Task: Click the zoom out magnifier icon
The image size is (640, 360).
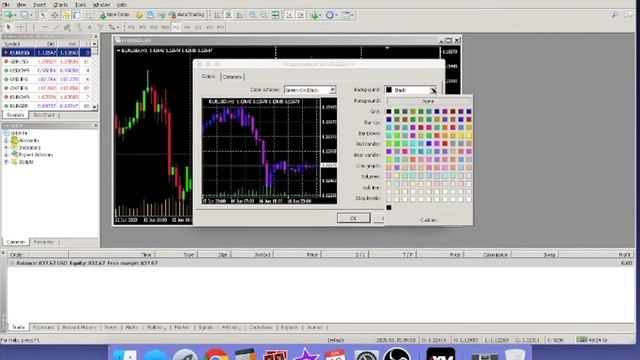Action: tap(264, 15)
